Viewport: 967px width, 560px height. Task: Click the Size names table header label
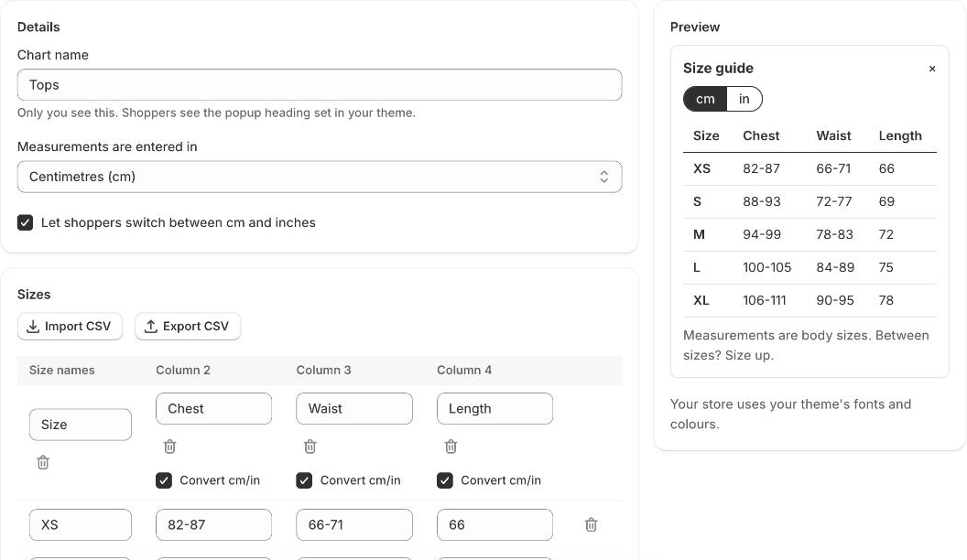(61, 370)
